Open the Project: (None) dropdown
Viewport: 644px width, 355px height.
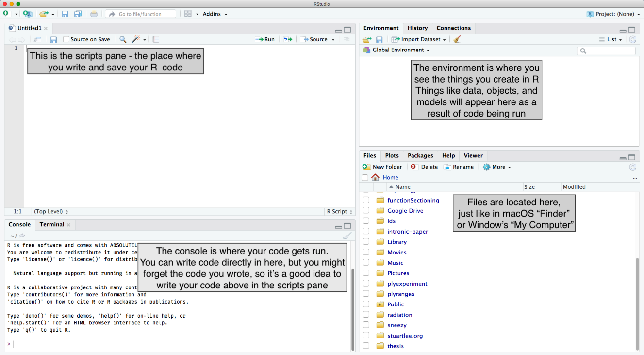coord(613,14)
